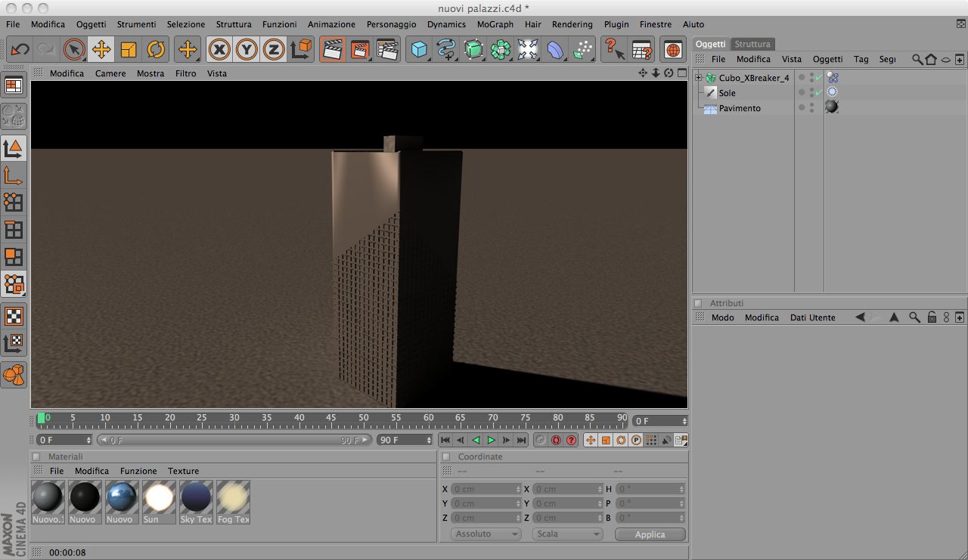
Task: Jump to the animation start
Action: tap(445, 440)
